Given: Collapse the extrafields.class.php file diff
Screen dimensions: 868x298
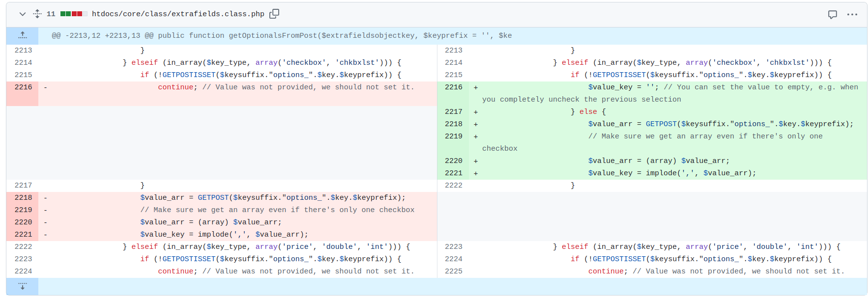Looking at the screenshot, I should click(x=22, y=14).
